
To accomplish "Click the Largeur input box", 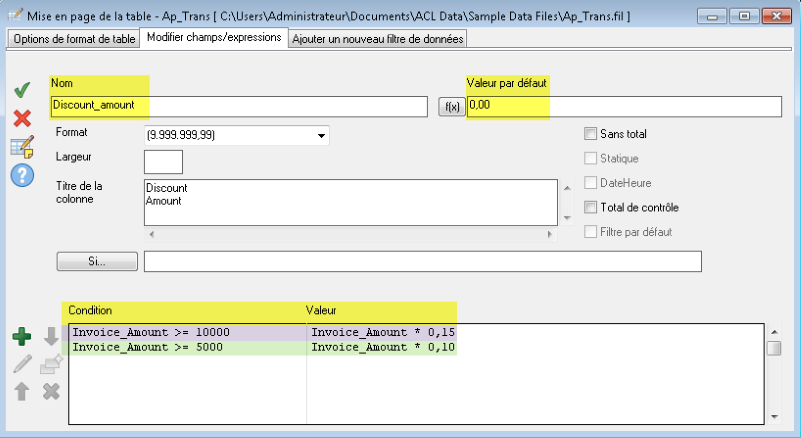I will (163, 161).
